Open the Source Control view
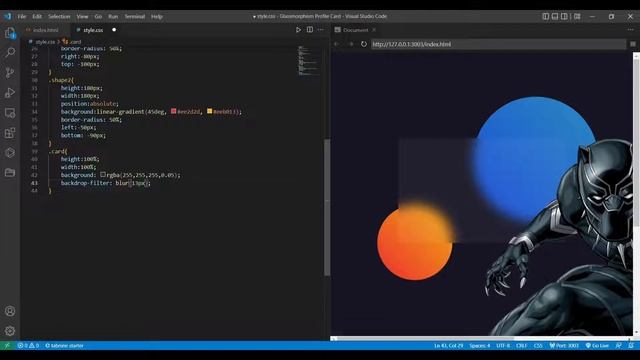 [x=10, y=73]
